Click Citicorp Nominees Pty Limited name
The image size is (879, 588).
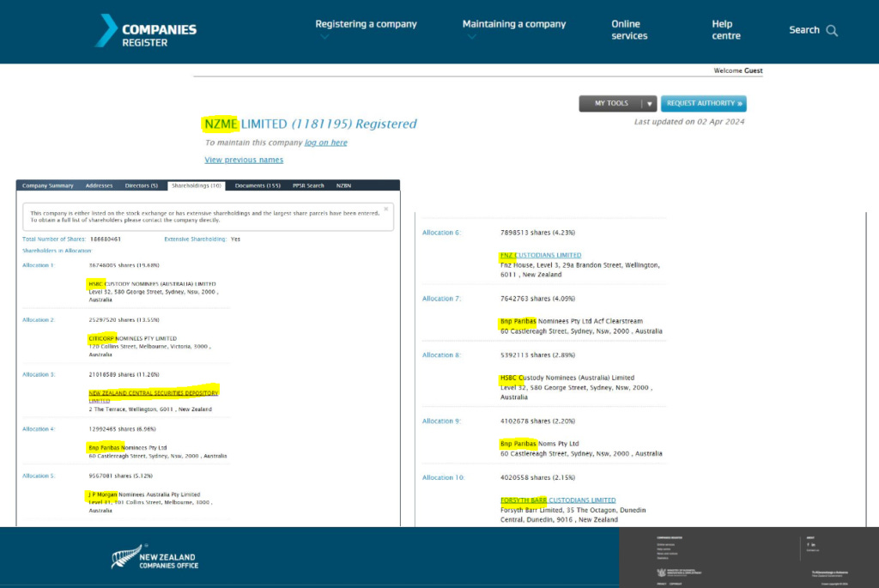tap(132, 338)
